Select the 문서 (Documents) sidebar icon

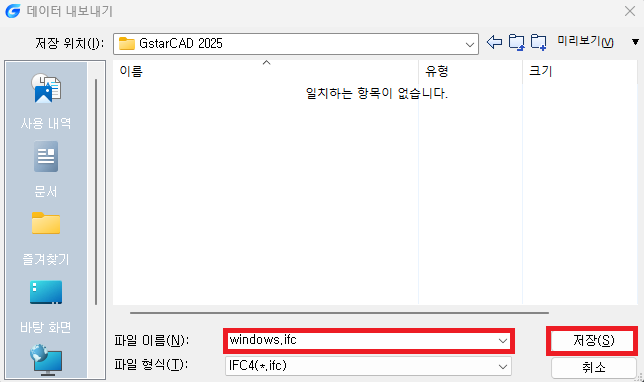[x=46, y=156]
